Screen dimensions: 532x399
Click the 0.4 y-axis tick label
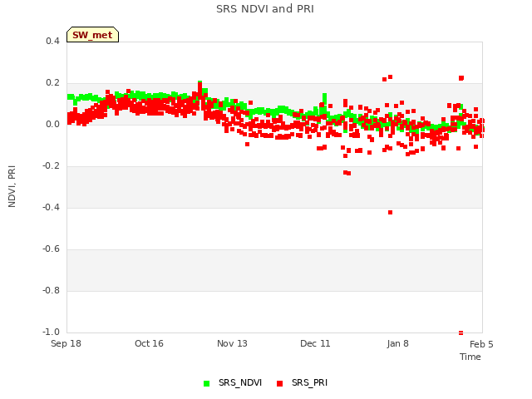coord(52,41)
